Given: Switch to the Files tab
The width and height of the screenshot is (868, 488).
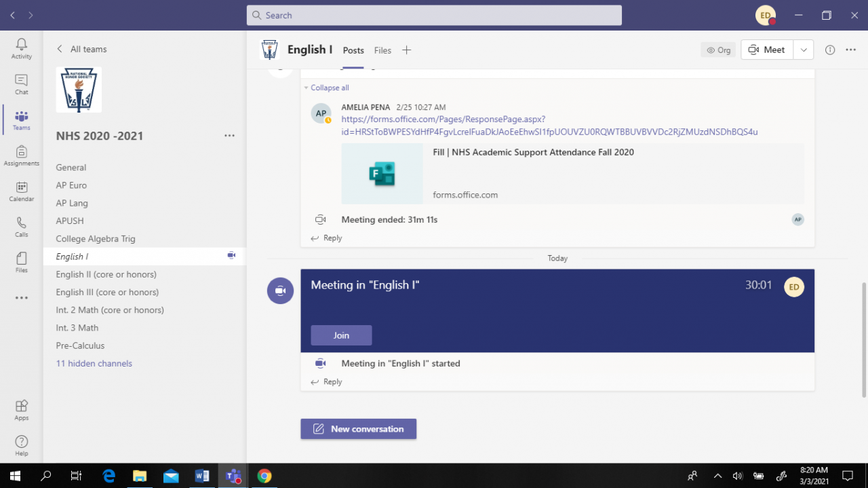Looking at the screenshot, I should [382, 50].
